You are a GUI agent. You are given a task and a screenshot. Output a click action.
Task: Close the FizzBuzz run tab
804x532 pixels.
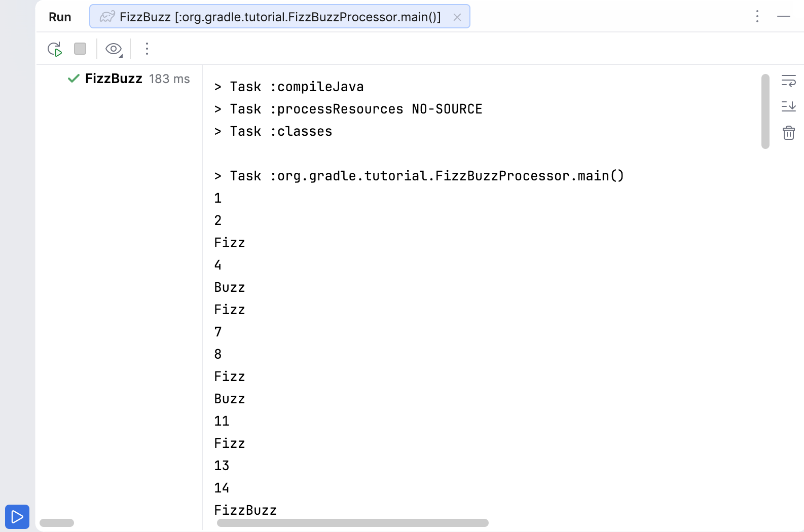point(457,17)
